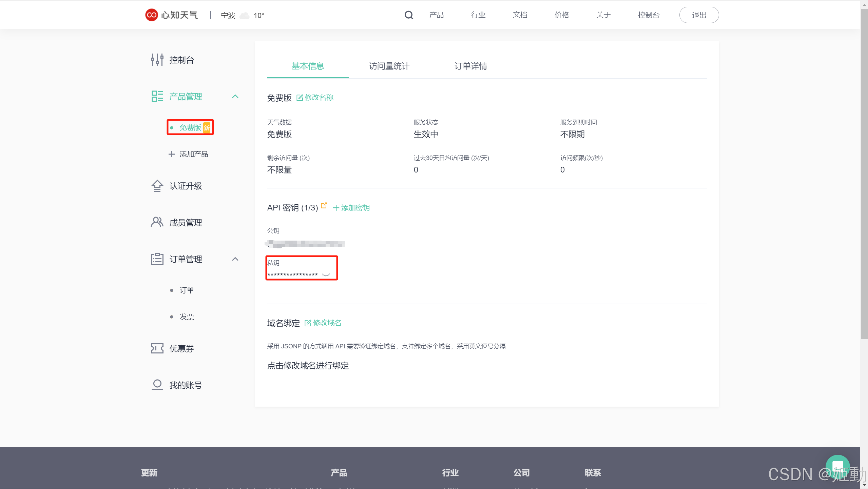The width and height of the screenshot is (868, 489).
Task: Collapse the 订单管理 section chevron
Action: [x=235, y=259]
